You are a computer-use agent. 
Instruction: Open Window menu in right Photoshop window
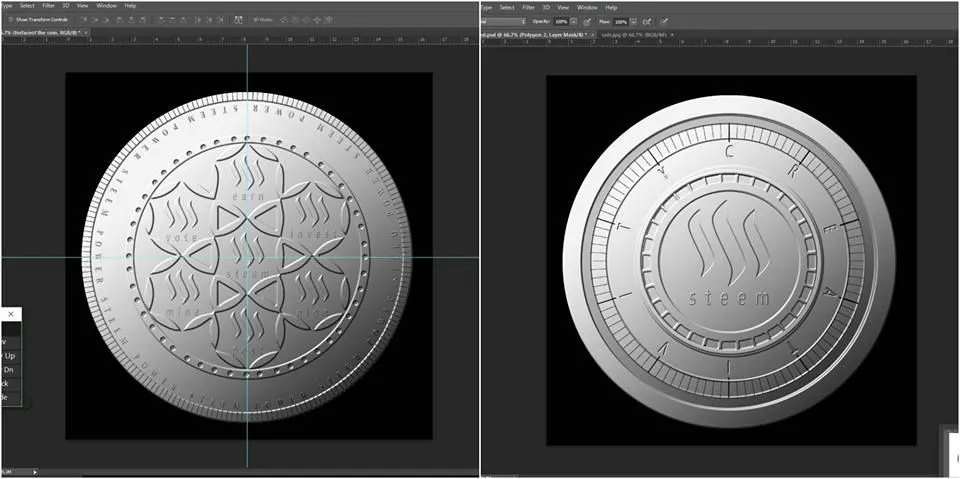point(587,7)
